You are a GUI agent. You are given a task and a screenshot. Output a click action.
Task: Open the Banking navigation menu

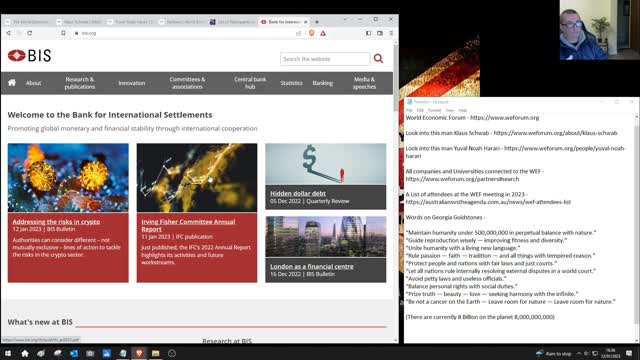coord(322,83)
